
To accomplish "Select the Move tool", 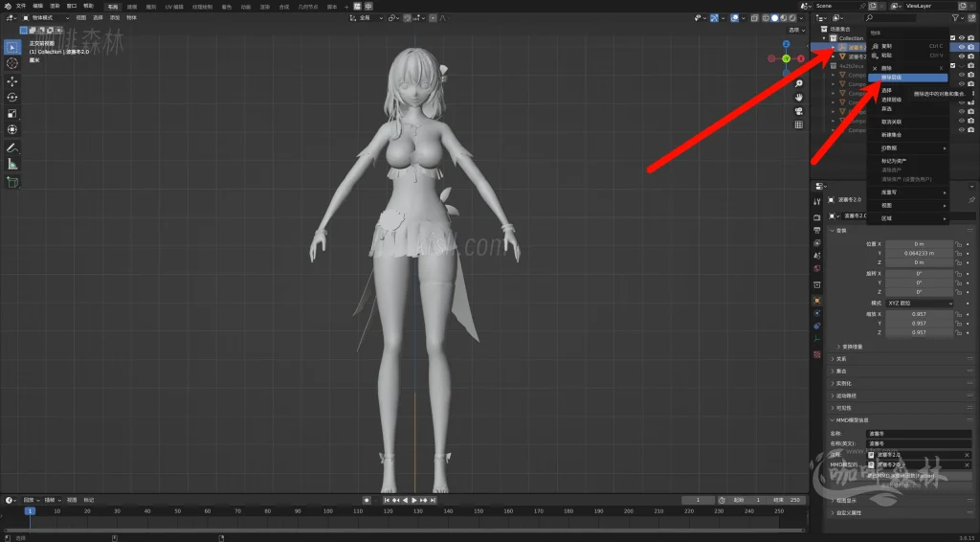I will coord(11,80).
